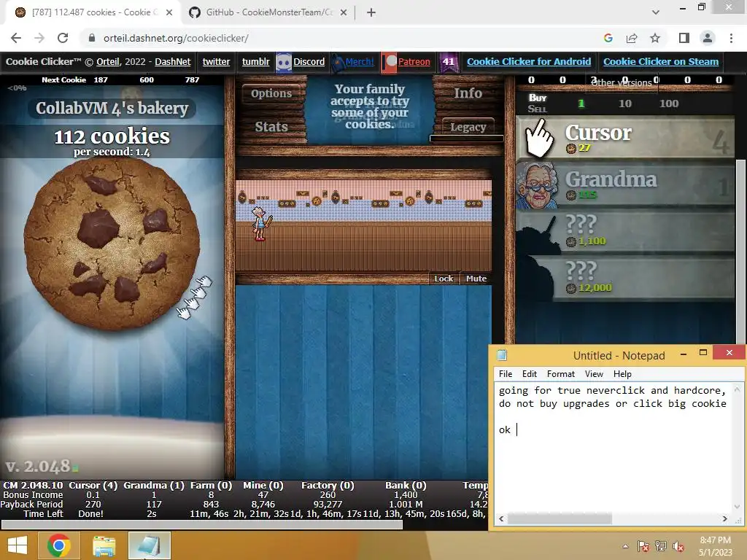Click the Google icon in address bar

pos(608,38)
